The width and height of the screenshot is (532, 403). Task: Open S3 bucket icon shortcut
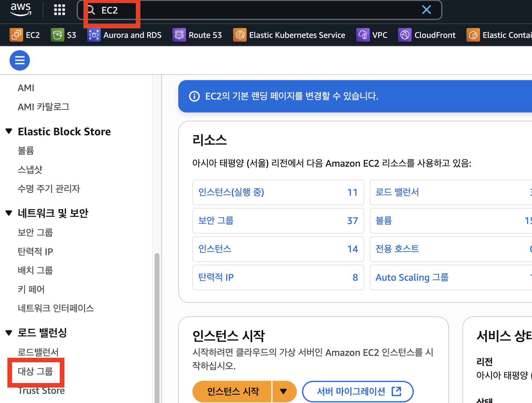click(x=57, y=35)
